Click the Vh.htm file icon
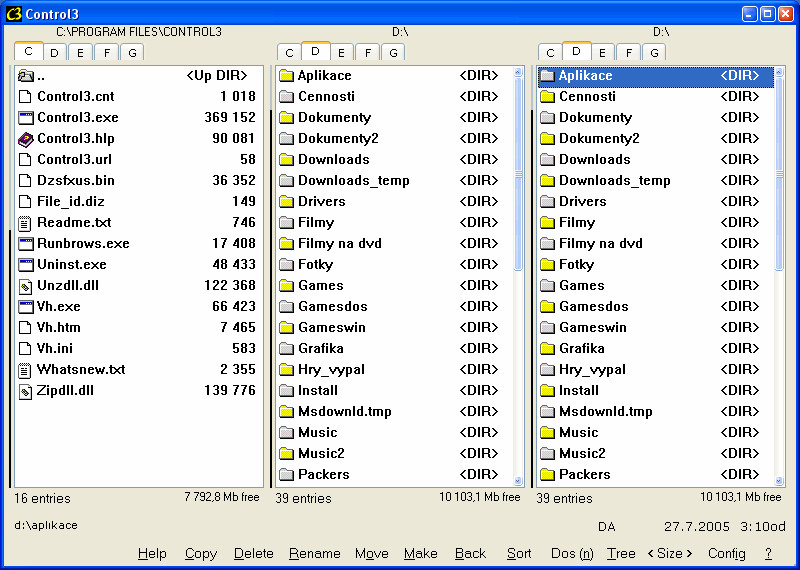800x570 pixels. (x=24, y=328)
